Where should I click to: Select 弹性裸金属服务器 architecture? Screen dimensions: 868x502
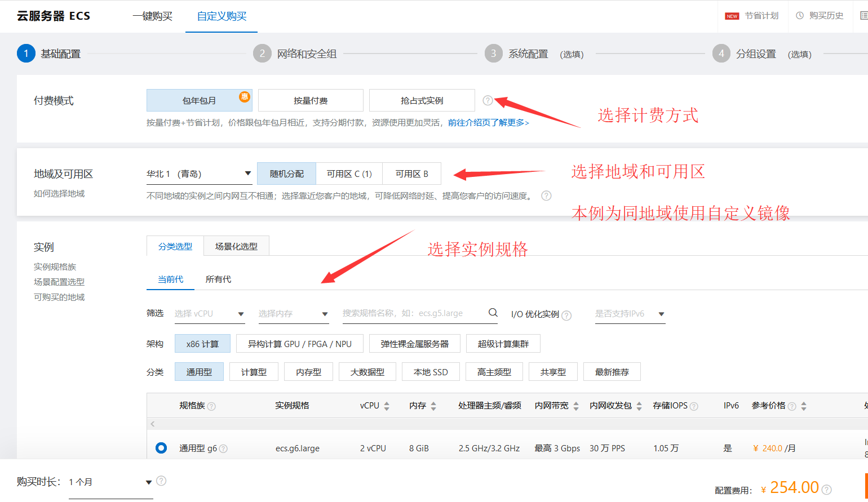pos(415,344)
